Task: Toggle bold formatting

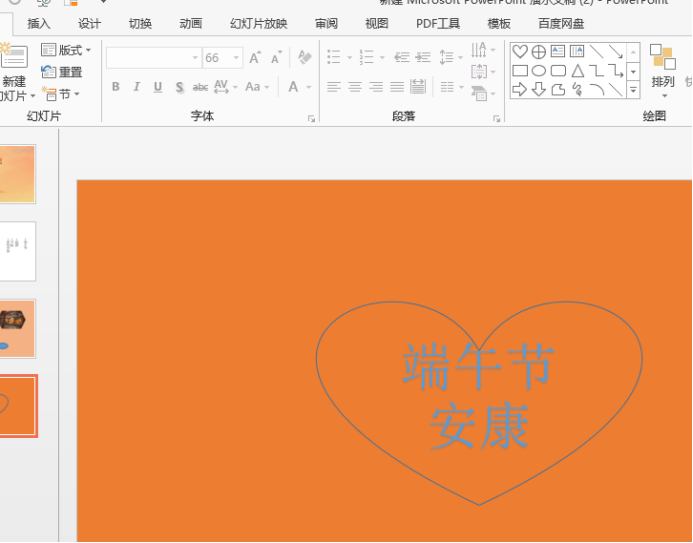Action: click(116, 87)
